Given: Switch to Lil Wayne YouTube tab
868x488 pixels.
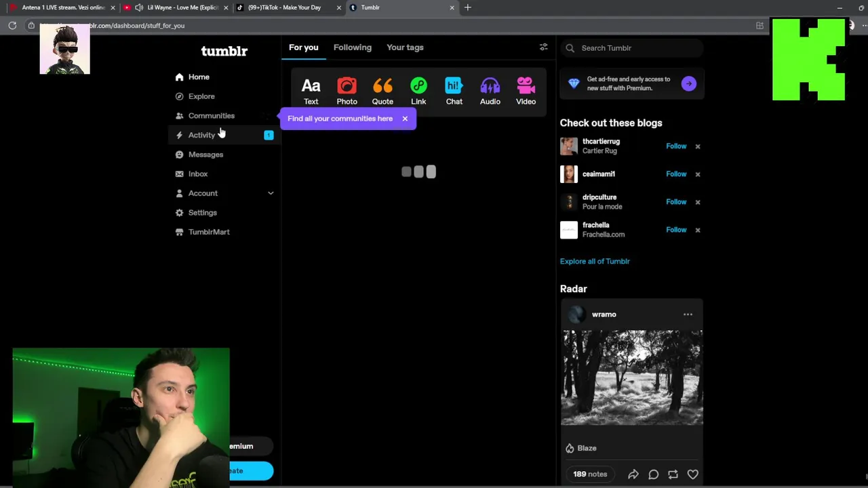Looking at the screenshot, I should tap(175, 7).
